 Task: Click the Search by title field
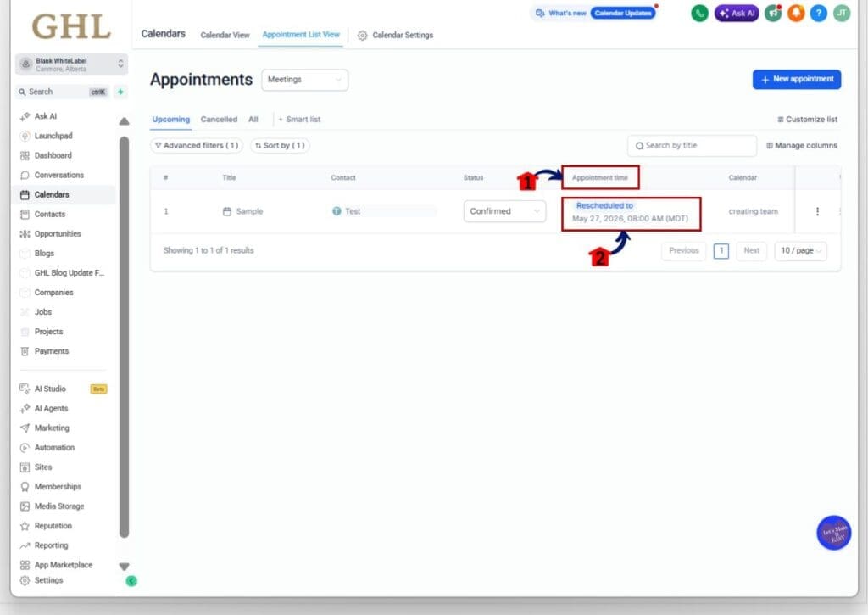pyautogui.click(x=692, y=146)
